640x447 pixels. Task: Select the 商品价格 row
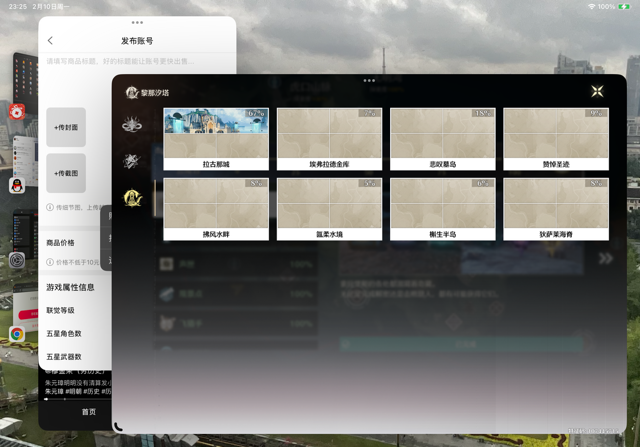[x=77, y=242]
